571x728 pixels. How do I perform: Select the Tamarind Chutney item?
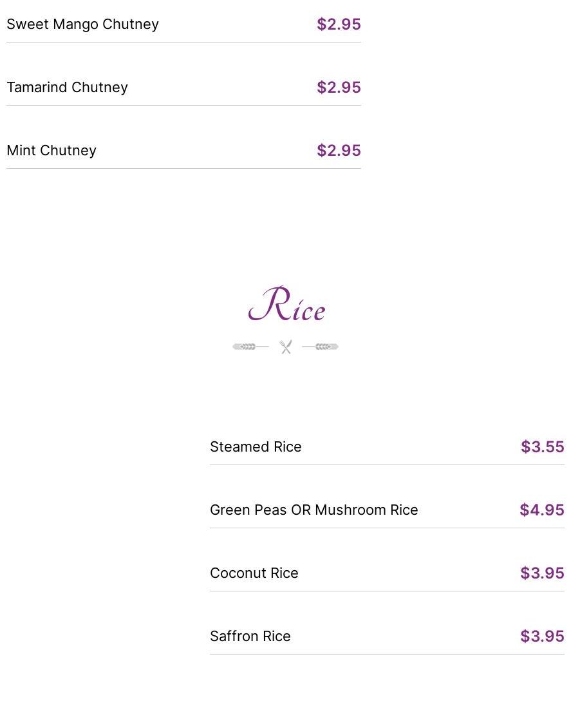click(x=67, y=88)
